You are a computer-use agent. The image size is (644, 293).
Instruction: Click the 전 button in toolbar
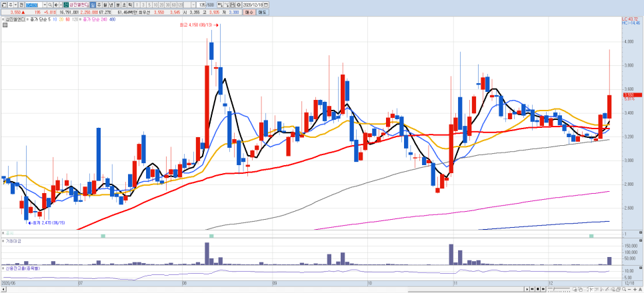(x=21, y=5)
